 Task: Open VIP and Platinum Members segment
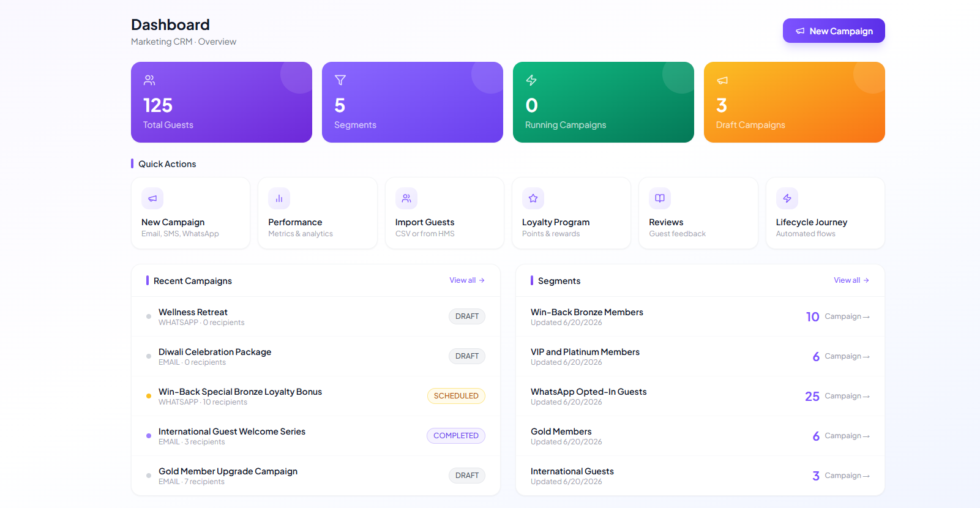700,356
